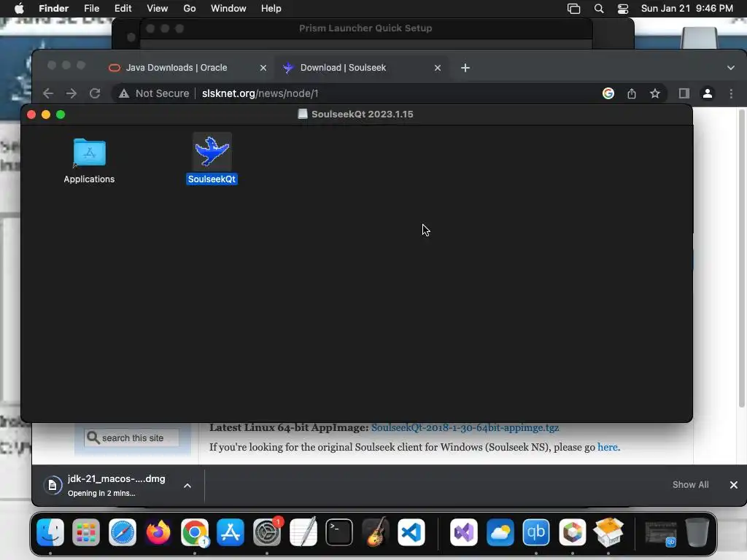Launch Safari from the dock

(x=123, y=532)
